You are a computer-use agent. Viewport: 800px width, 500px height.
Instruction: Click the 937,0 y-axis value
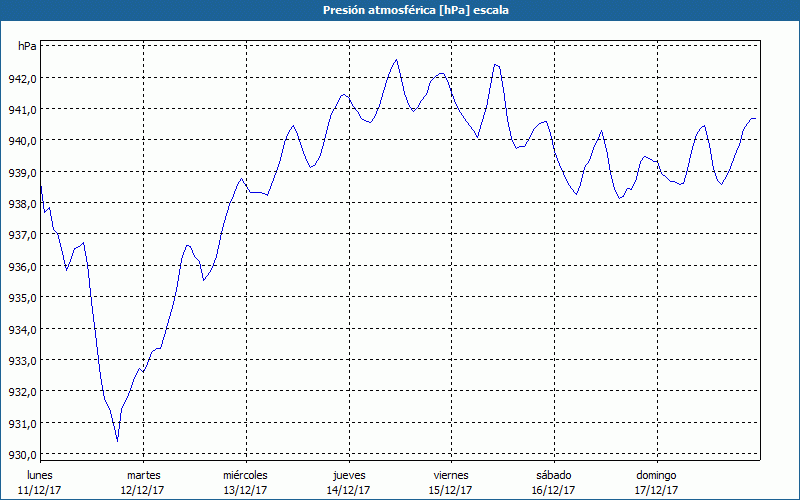[24, 235]
